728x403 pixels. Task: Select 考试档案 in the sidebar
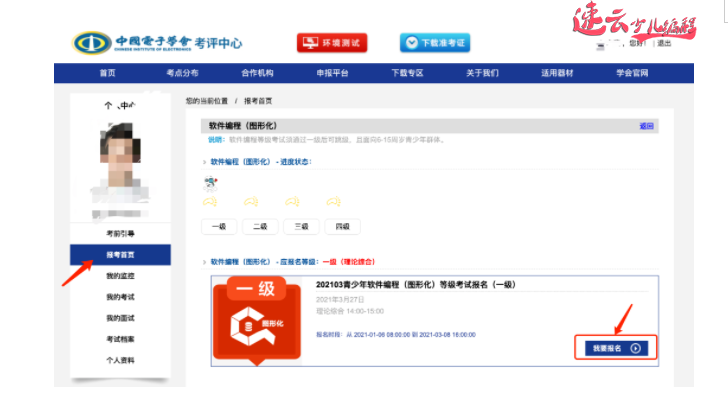[120, 339]
